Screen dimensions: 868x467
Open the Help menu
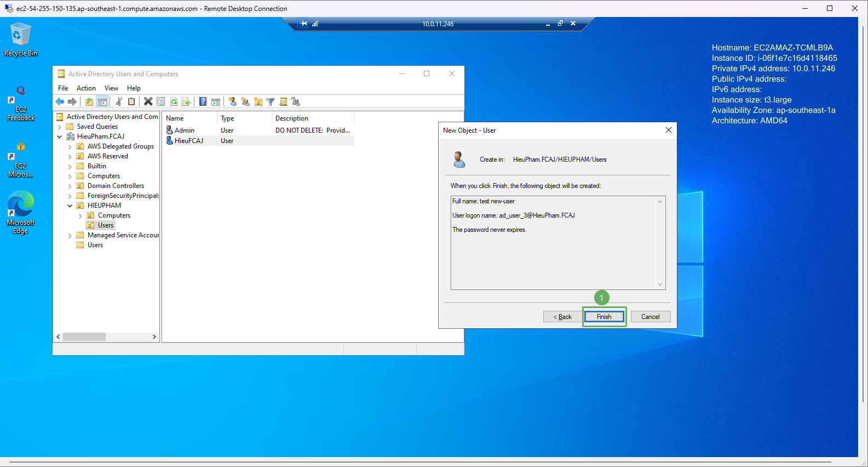[x=134, y=88]
